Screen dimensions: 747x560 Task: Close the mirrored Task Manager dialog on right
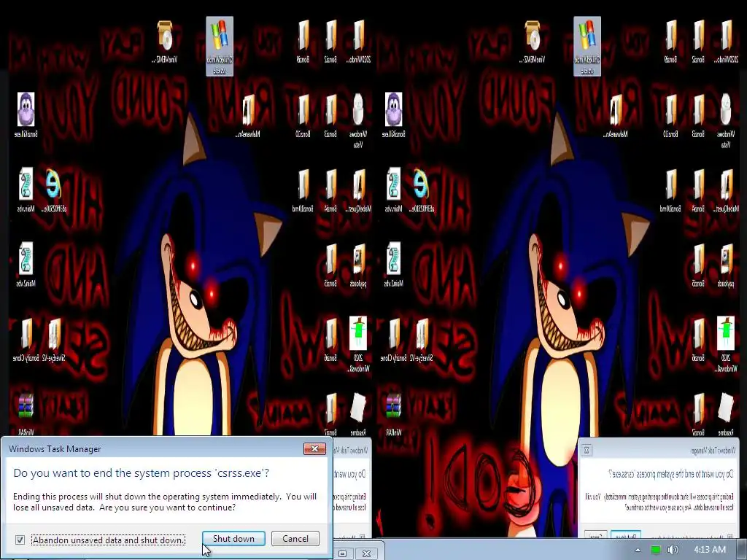587,450
